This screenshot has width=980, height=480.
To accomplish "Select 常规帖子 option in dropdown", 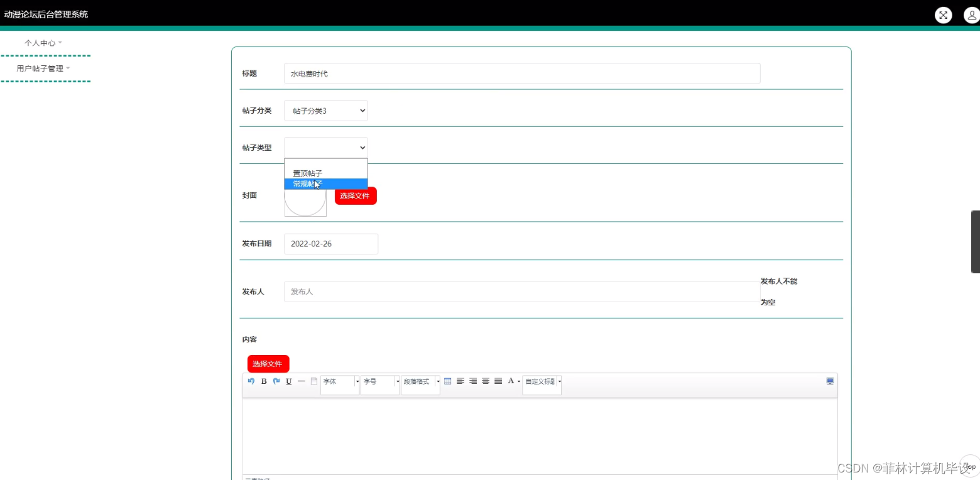I will coord(306,183).
